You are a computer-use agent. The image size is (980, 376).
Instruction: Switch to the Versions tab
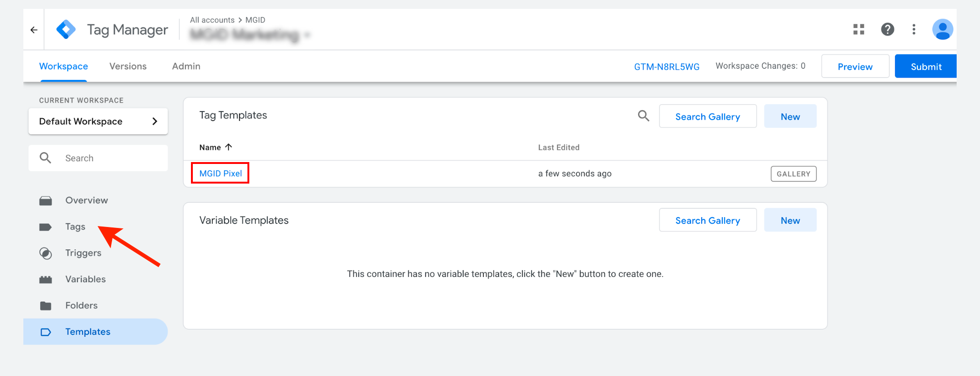click(x=128, y=66)
